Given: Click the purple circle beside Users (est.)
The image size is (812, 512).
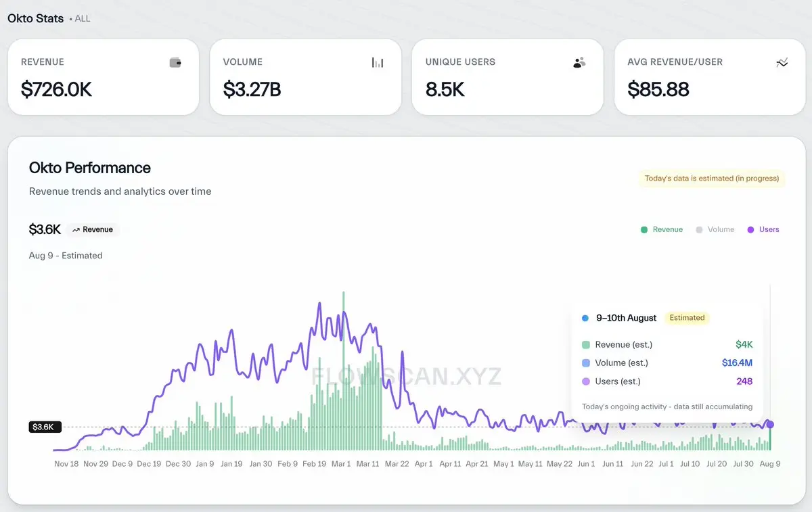Looking at the screenshot, I should (586, 381).
